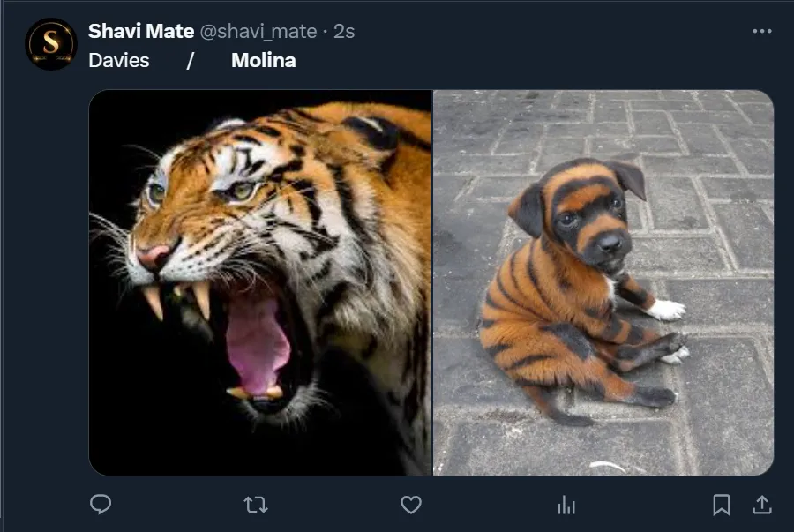Open the three-dot more options menu

(762, 31)
